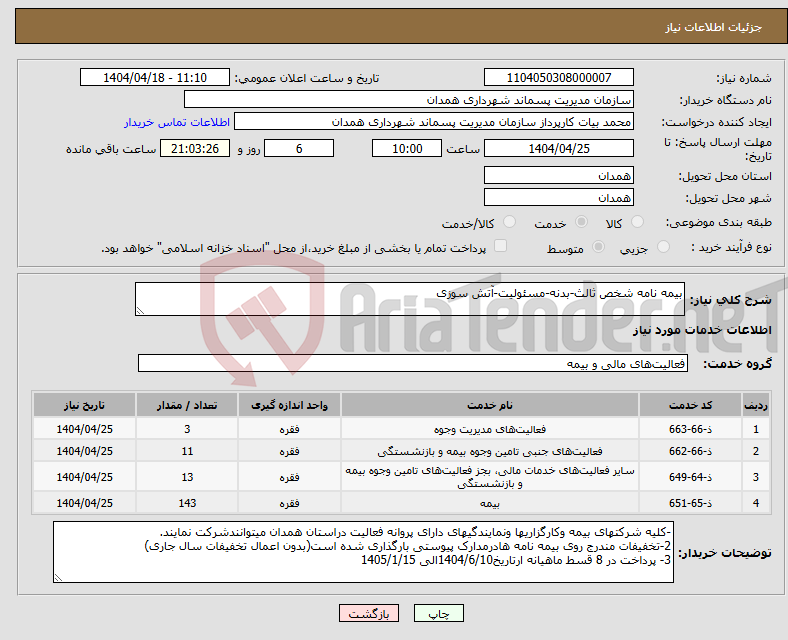Viewport: 788px width, 640px height.
Task: Click the کد خدمت column header
Action: click(691, 405)
